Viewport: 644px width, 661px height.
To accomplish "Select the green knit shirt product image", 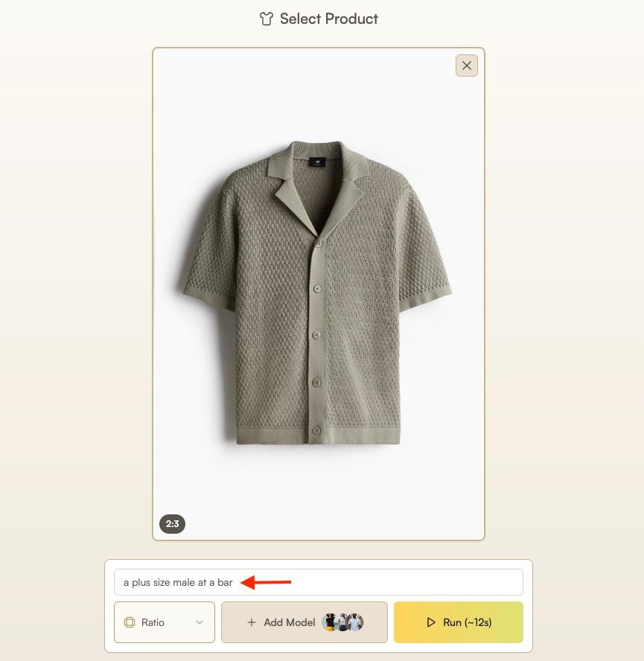I will [318, 293].
